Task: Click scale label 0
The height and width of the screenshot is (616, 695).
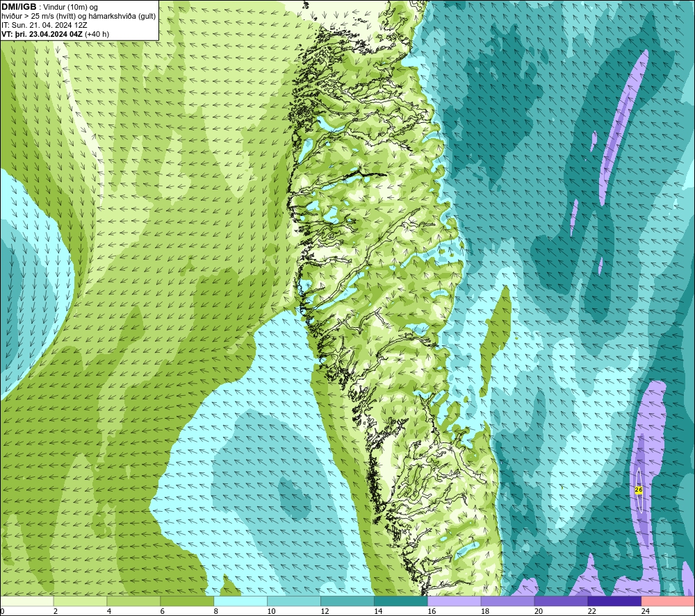Action: point(2,611)
